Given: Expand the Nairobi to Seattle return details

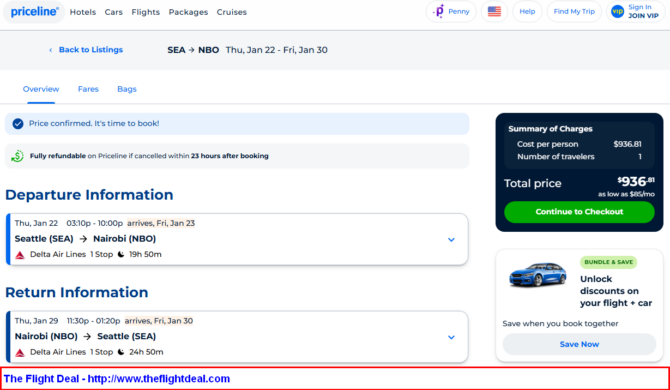Looking at the screenshot, I should coord(451,337).
